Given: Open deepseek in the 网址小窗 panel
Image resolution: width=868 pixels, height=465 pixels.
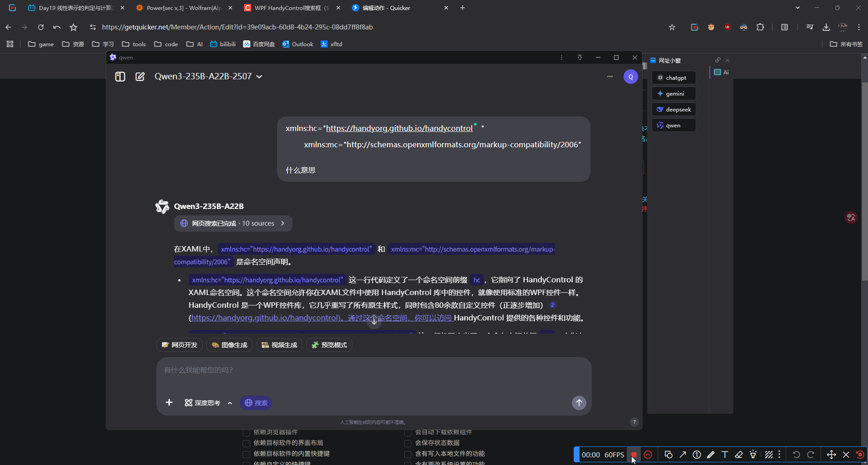Looking at the screenshot, I should point(673,109).
